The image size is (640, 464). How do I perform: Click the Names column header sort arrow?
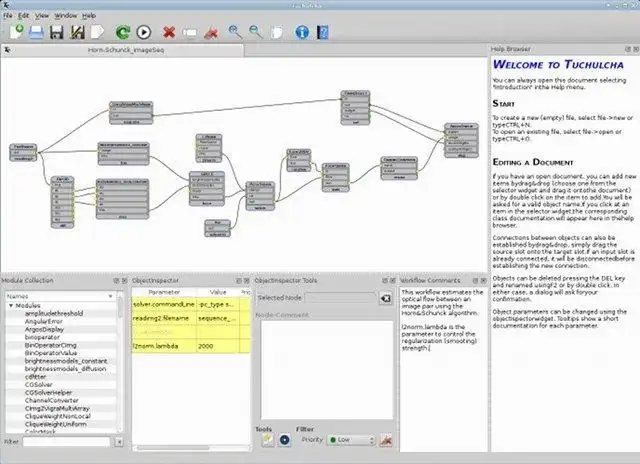click(110, 296)
